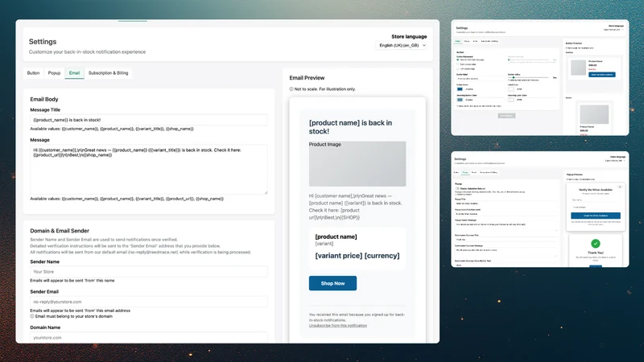Click the [variant price] [currency] text in preview
The image size is (644, 362).
(x=357, y=256)
